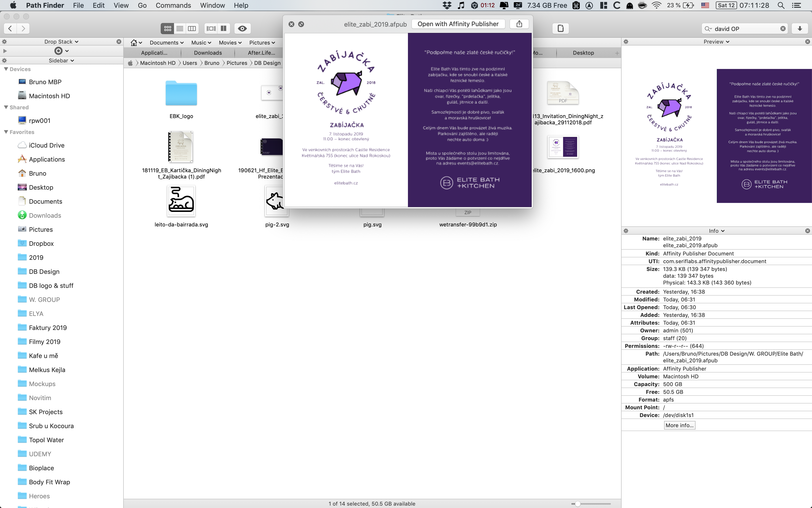Image resolution: width=812 pixels, height=508 pixels.
Task: Switch to the Applicati... tab
Action: pos(154,53)
